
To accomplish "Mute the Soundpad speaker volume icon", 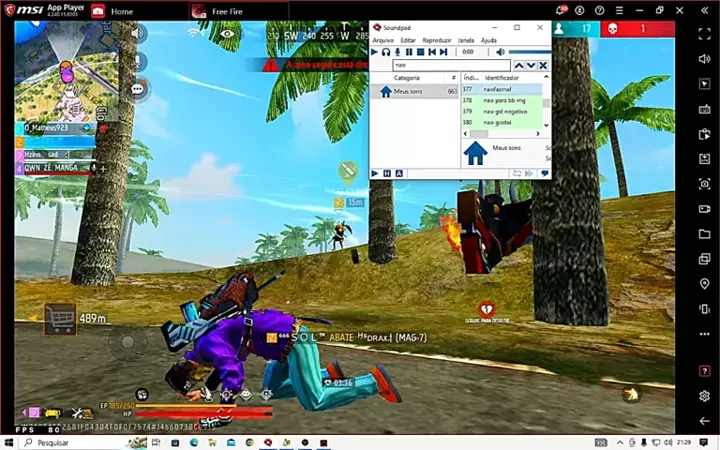I will coord(501,51).
